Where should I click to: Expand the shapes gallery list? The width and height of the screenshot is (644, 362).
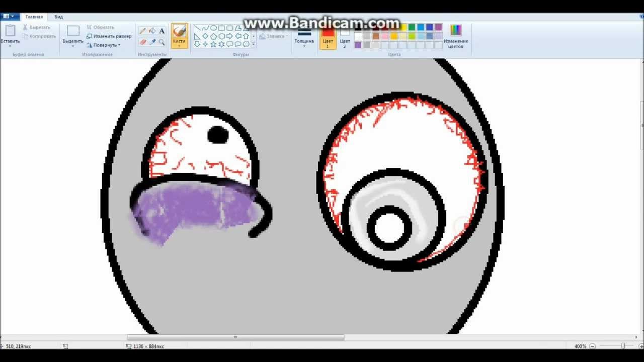point(254,45)
